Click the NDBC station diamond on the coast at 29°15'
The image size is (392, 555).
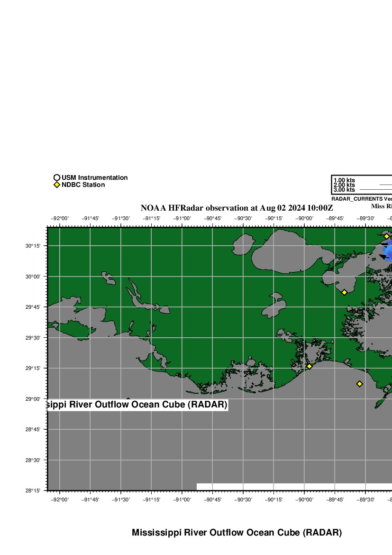click(x=309, y=366)
